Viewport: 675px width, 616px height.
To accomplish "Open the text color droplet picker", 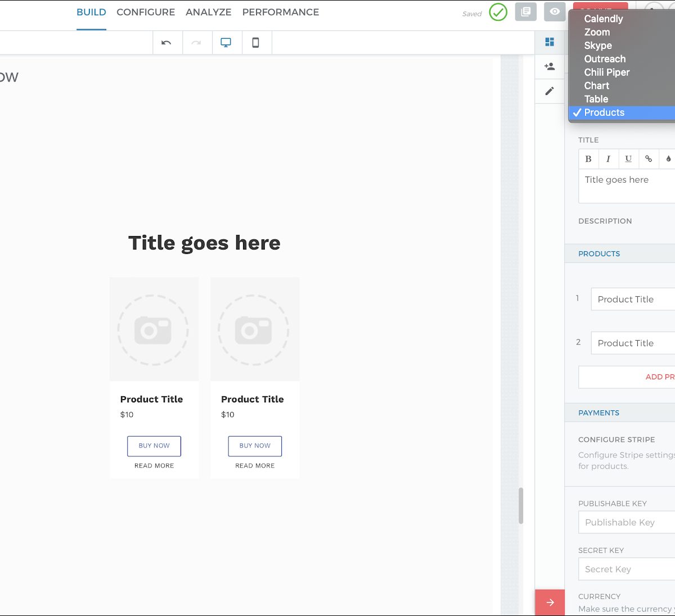I will tap(668, 159).
